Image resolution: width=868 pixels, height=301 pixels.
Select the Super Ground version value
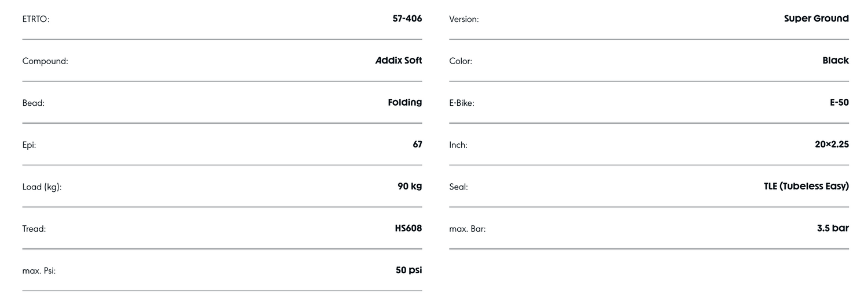816,18
